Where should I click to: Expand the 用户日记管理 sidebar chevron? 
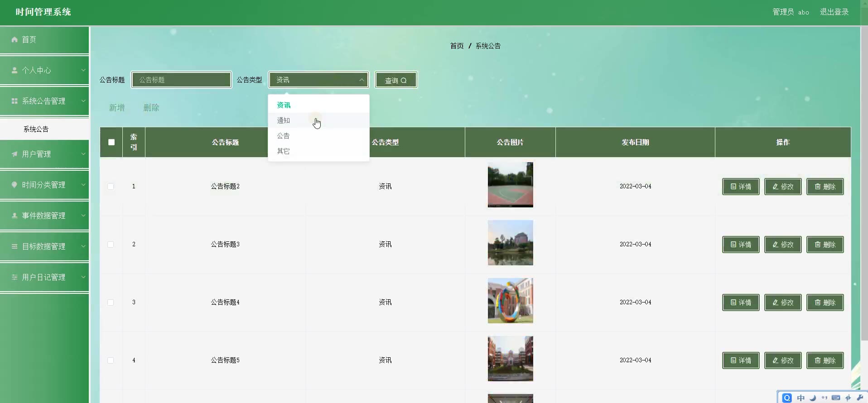click(83, 277)
